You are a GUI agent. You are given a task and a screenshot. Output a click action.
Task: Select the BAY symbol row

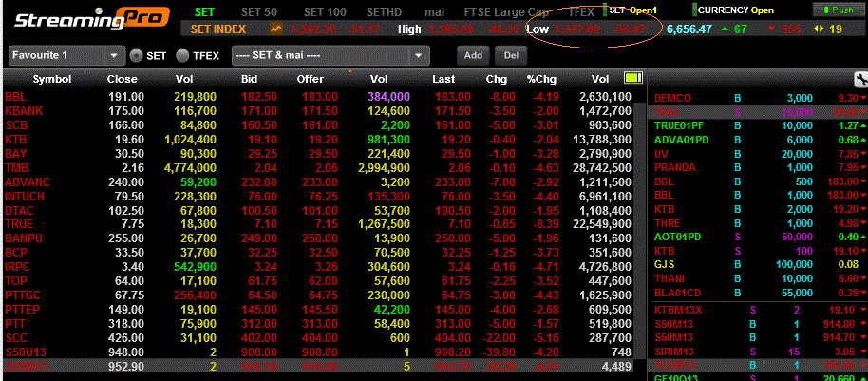[x=318, y=153]
